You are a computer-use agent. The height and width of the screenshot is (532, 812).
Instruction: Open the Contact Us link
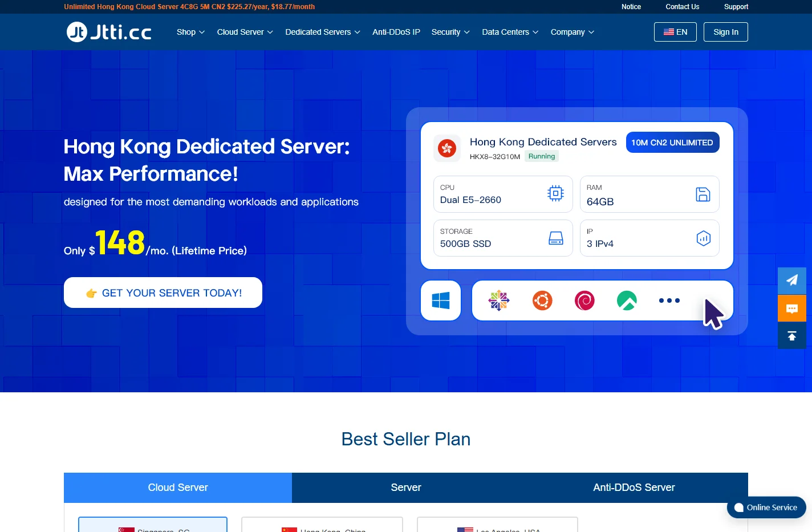[683, 7]
